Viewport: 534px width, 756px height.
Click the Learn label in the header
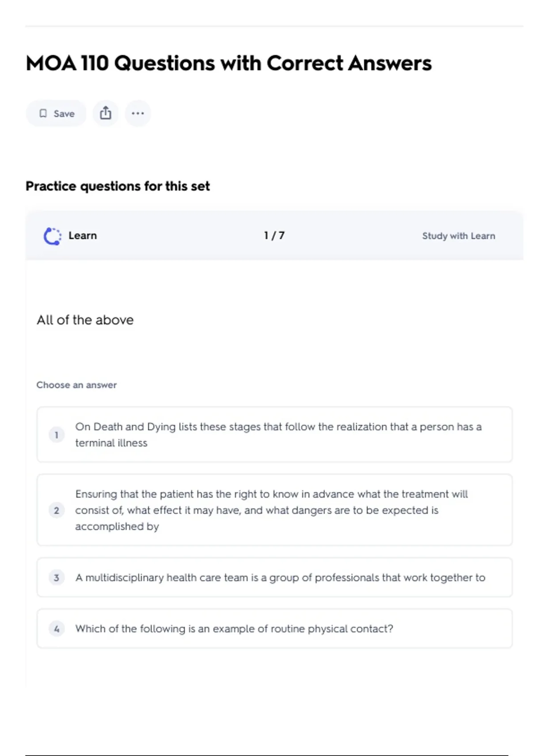coord(83,236)
